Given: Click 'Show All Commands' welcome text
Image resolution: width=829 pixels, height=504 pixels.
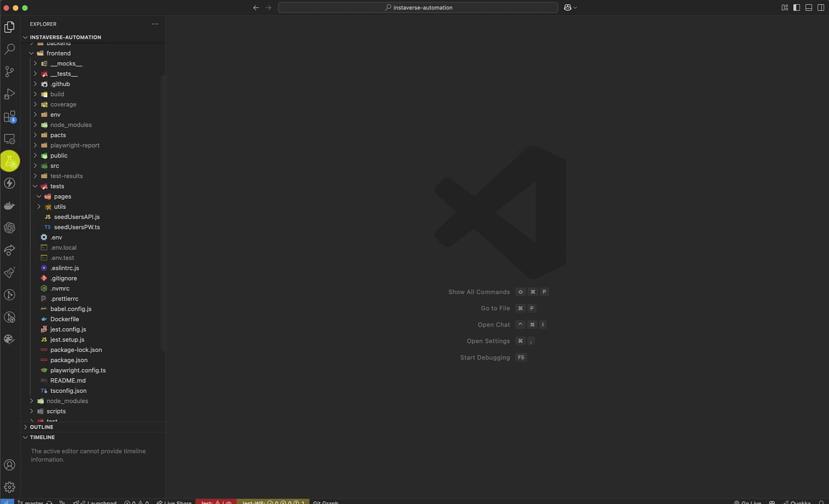Looking at the screenshot, I should [x=479, y=292].
